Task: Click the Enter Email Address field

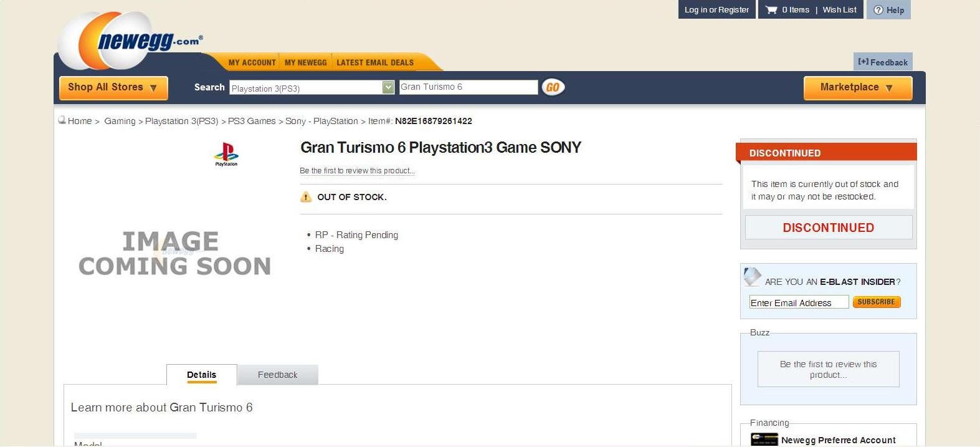Action: coord(799,302)
